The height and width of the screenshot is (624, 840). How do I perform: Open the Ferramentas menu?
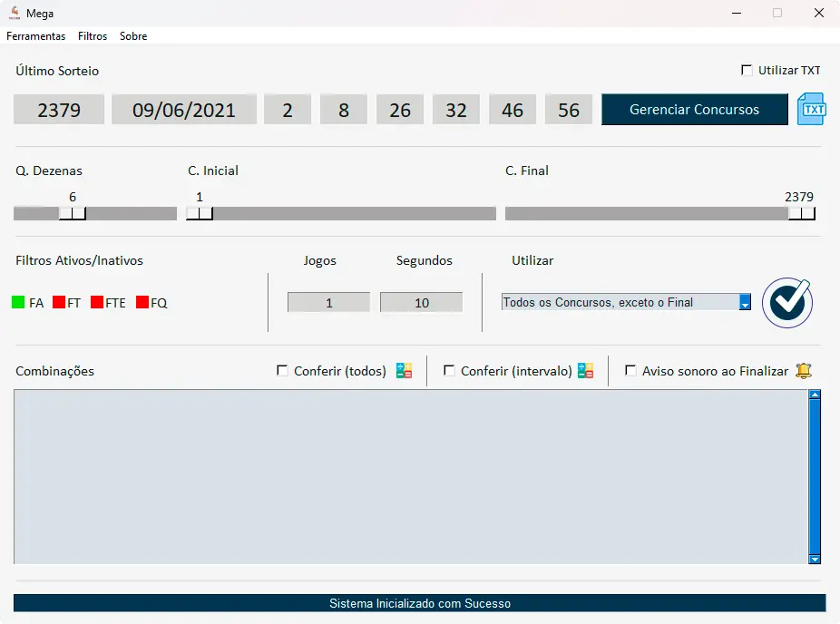[36, 36]
